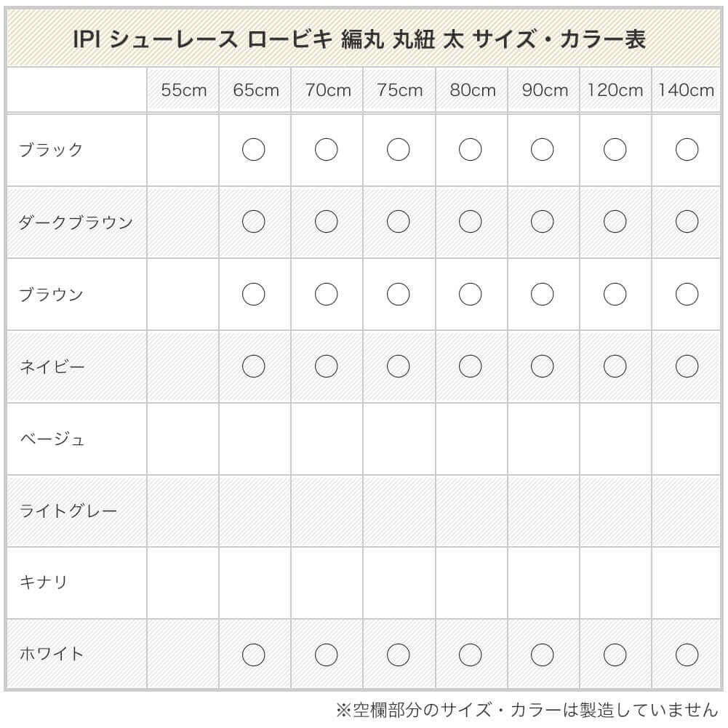This screenshot has width=728, height=728.
Task: Click the ライトグレー row label
Action: (68, 511)
